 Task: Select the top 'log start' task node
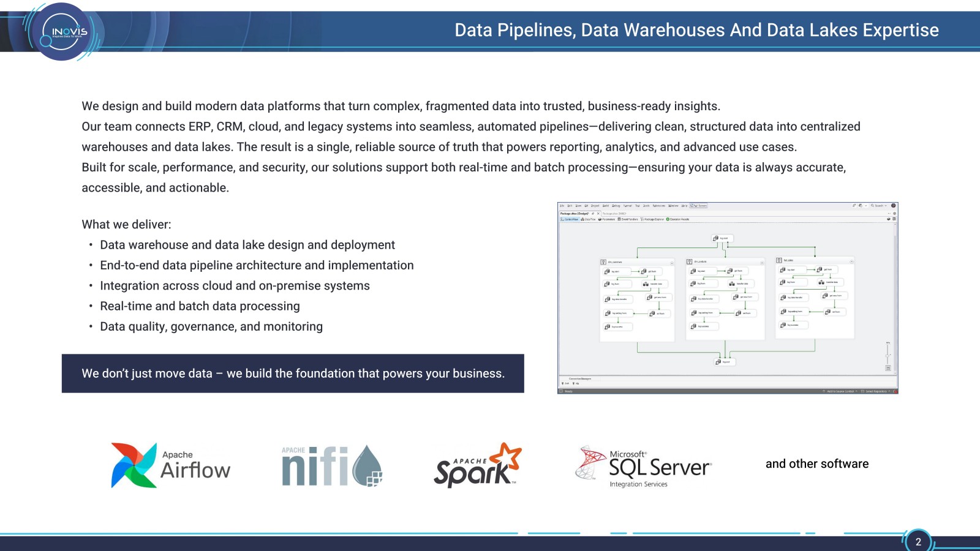[x=723, y=238]
